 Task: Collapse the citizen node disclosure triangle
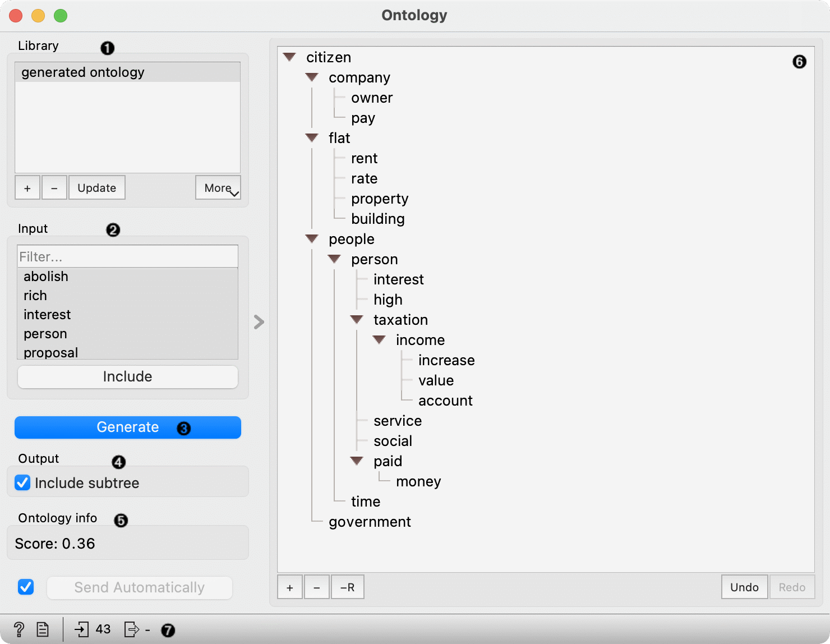coord(289,57)
